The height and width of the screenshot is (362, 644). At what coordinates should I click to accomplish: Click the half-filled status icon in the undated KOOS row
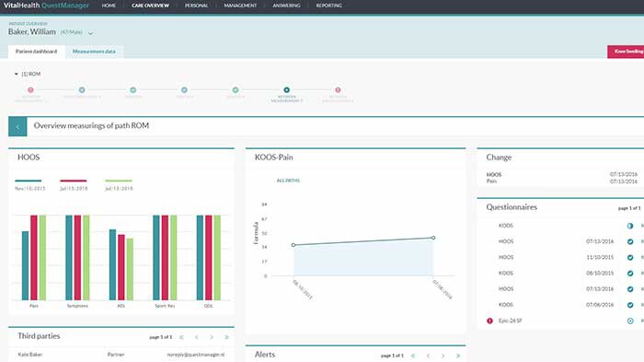[630, 226]
